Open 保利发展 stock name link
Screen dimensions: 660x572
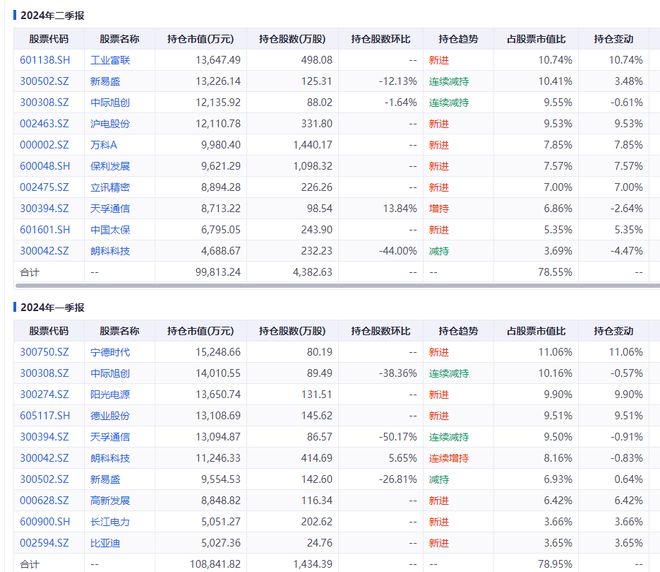tap(110, 166)
